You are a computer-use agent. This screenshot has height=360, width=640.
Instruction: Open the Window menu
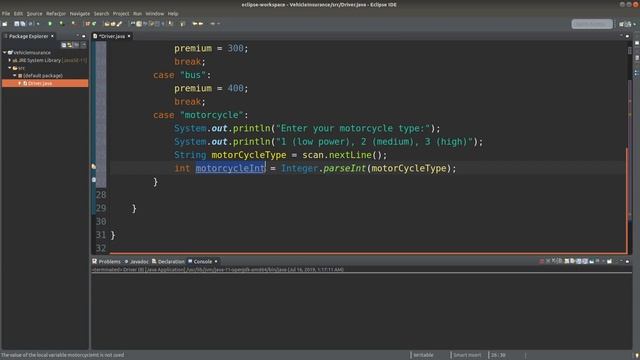[x=155, y=13]
